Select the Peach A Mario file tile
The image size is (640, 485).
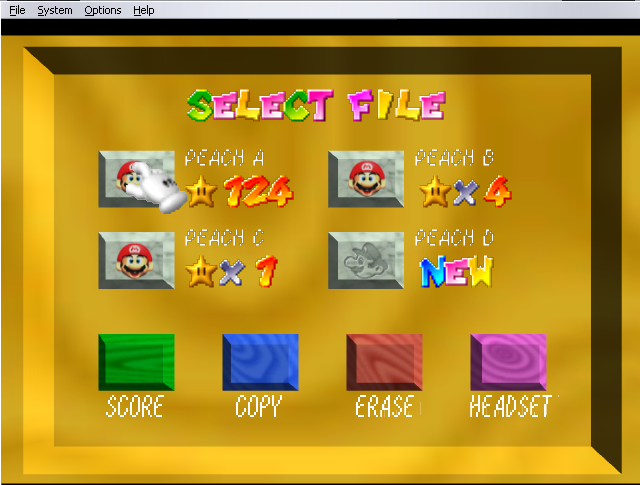tap(136, 179)
